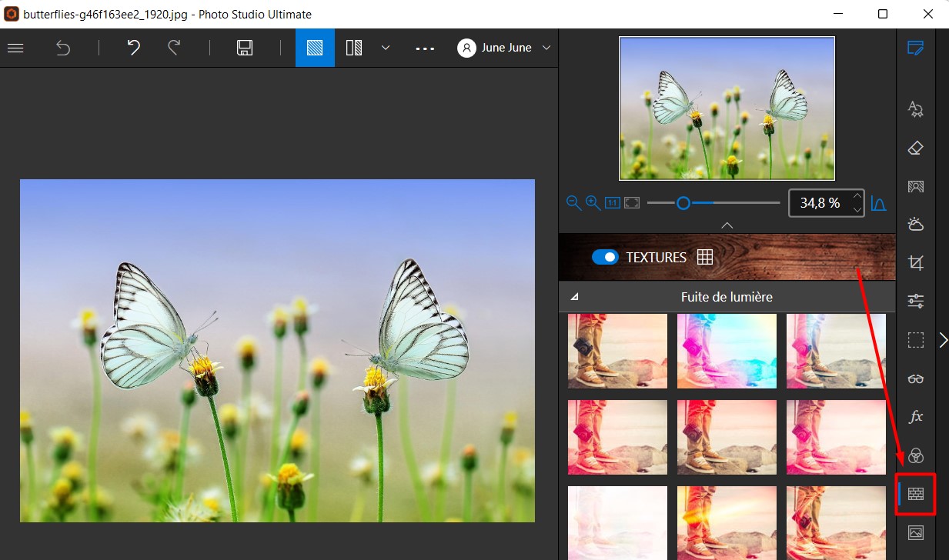Image resolution: width=949 pixels, height=560 pixels.
Task: Select the dashed rectangle selection tool
Action: [916, 340]
